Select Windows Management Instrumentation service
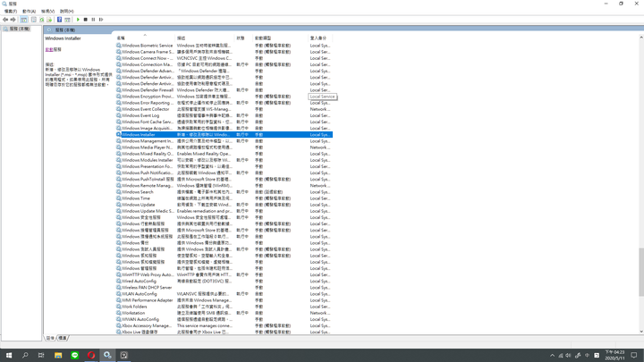 point(224,141)
